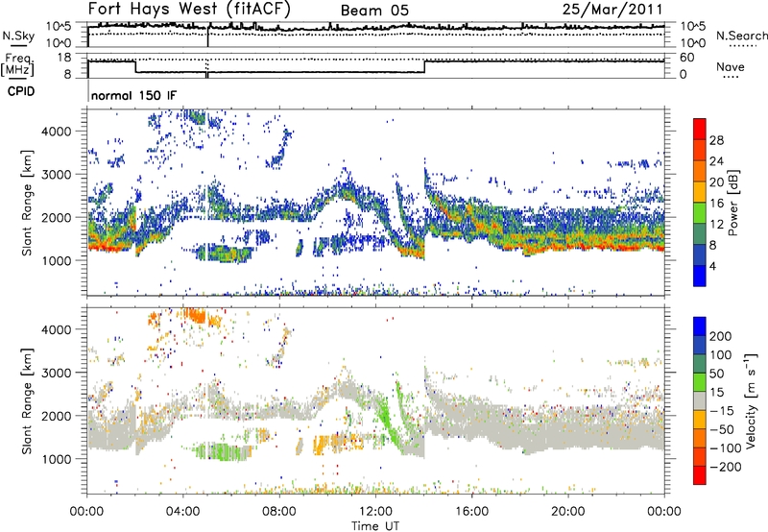Click the 'normal 150 IF' text
The width and height of the screenshot is (768, 532).
[133, 95]
